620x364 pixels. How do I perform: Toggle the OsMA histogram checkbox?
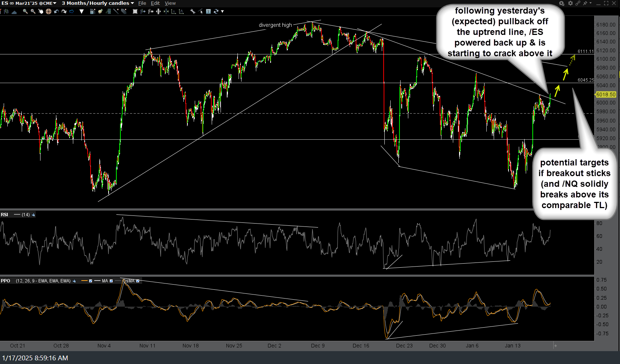138,281
